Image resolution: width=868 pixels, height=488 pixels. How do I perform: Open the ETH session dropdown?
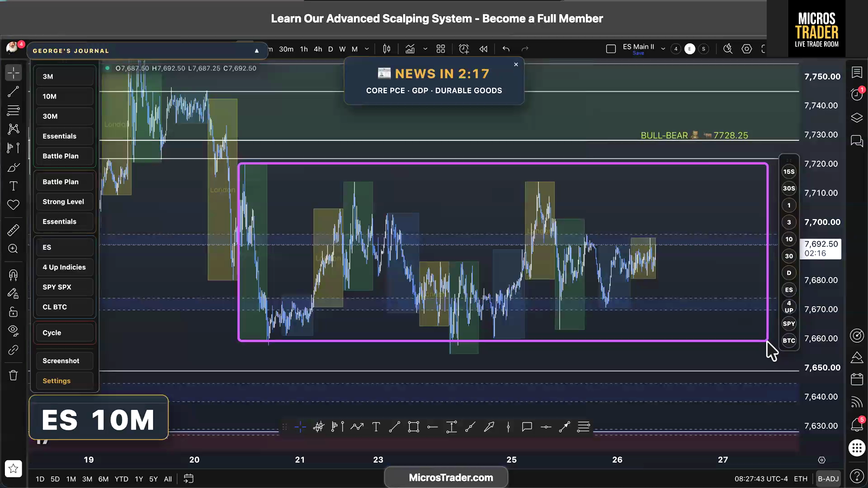801,479
